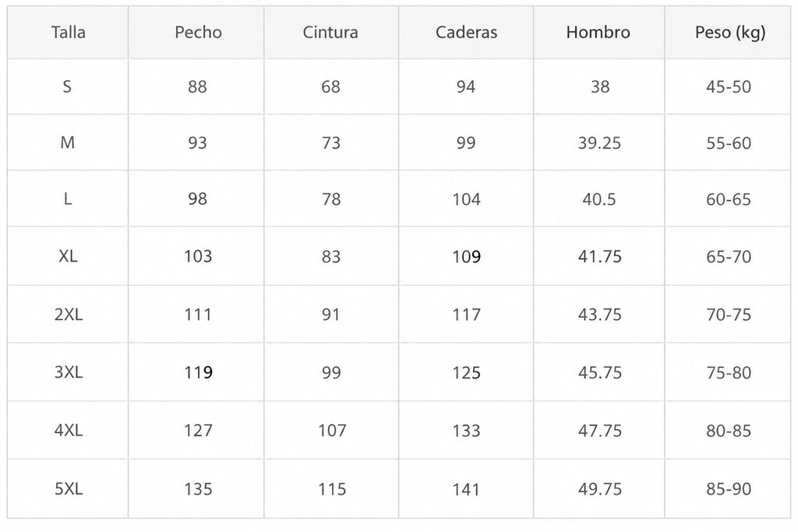Select the 2XL size row label
The height and width of the screenshot is (532, 798).
(x=69, y=315)
